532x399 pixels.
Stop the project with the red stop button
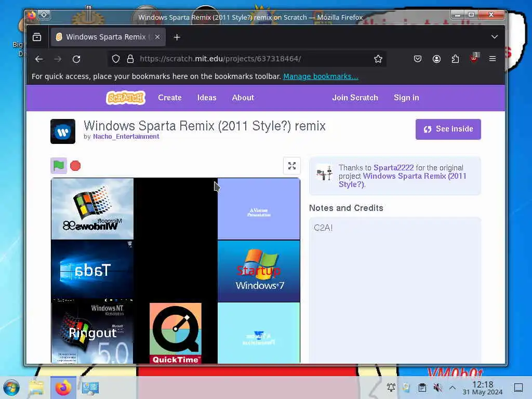[x=75, y=166]
